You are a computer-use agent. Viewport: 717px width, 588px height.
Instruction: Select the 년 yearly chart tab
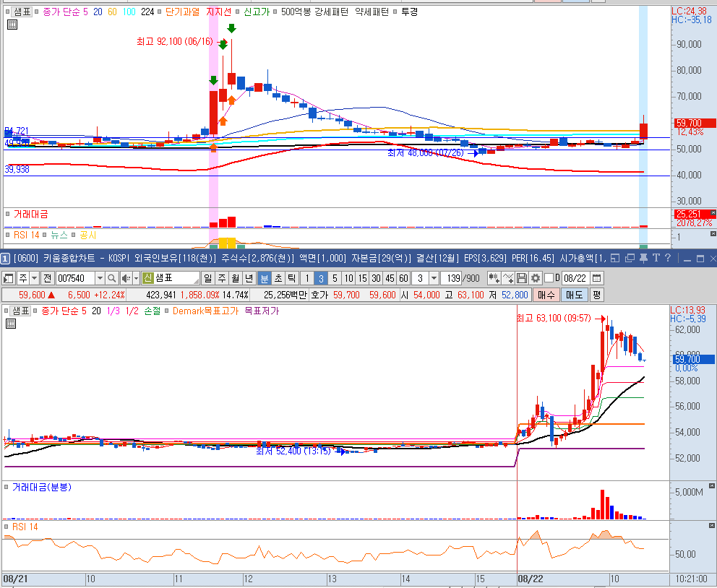click(x=249, y=278)
